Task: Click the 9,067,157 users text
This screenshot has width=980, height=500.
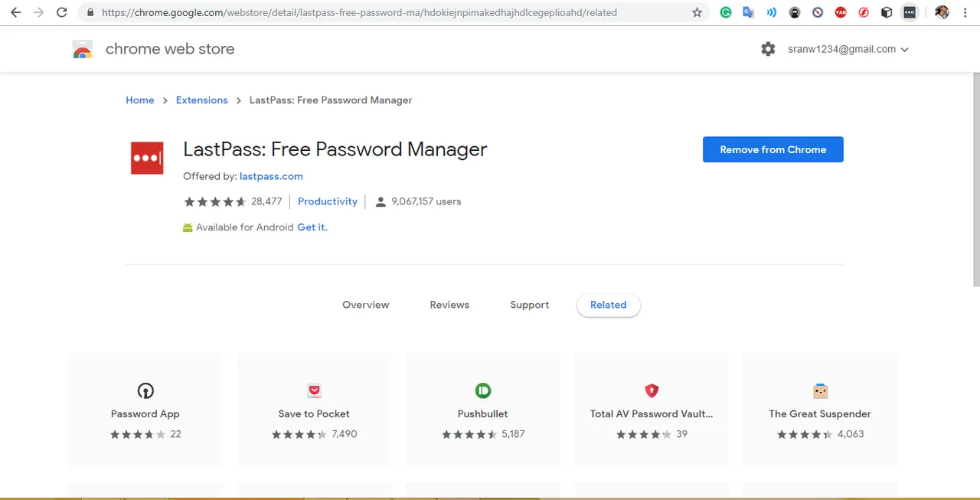Action: click(426, 201)
